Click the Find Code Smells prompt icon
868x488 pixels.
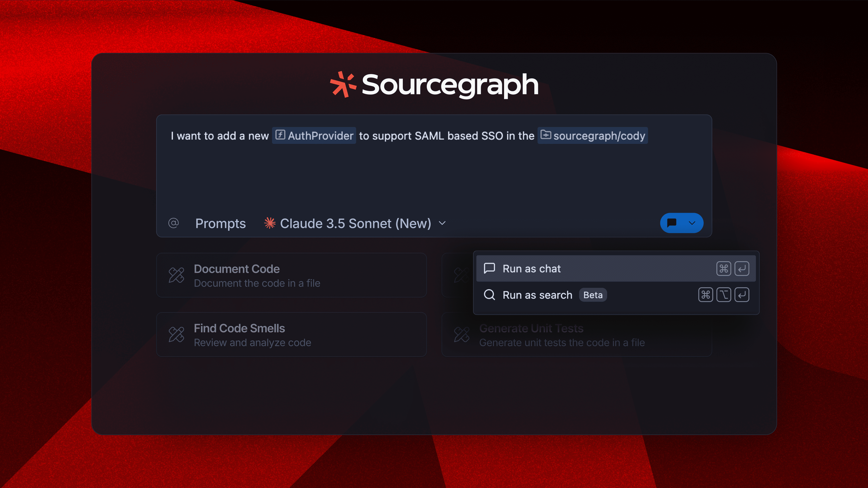click(176, 334)
